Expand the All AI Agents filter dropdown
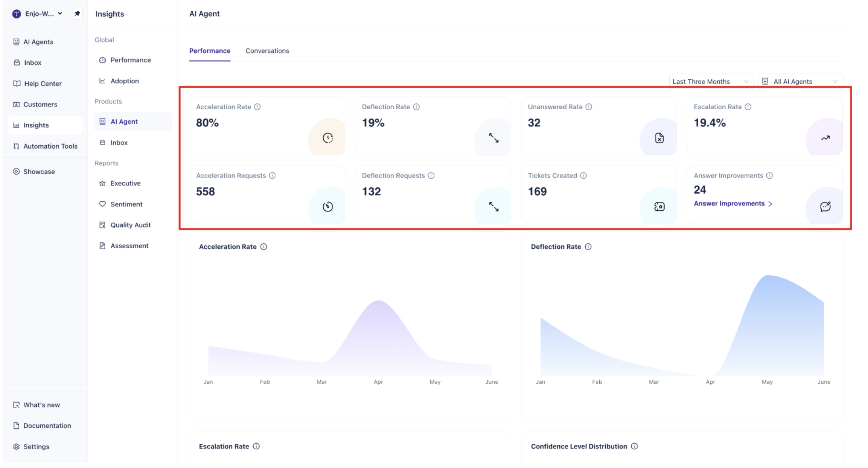The height and width of the screenshot is (468, 868). (800, 81)
